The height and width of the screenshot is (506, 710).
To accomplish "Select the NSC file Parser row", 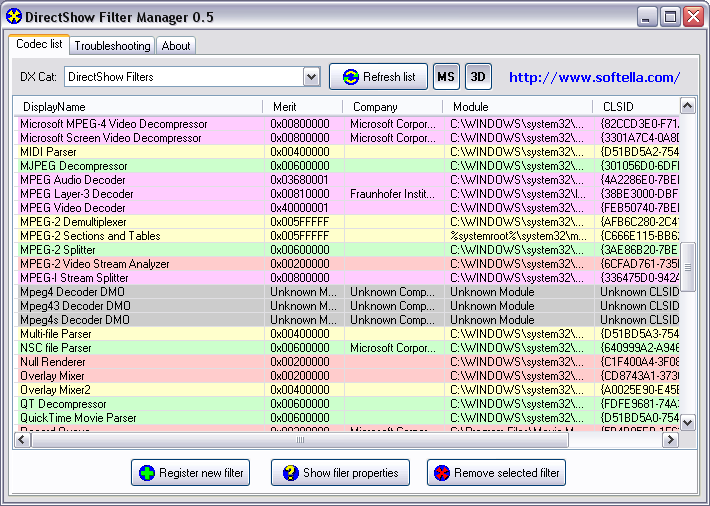I will 349,348.
